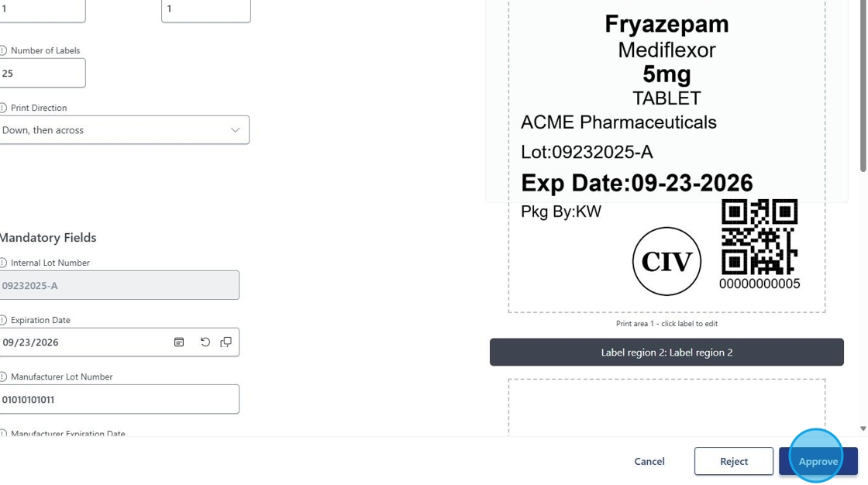This screenshot has height=485, width=868.
Task: Click the info icon beside Internal Lot Number
Action: 3,263
